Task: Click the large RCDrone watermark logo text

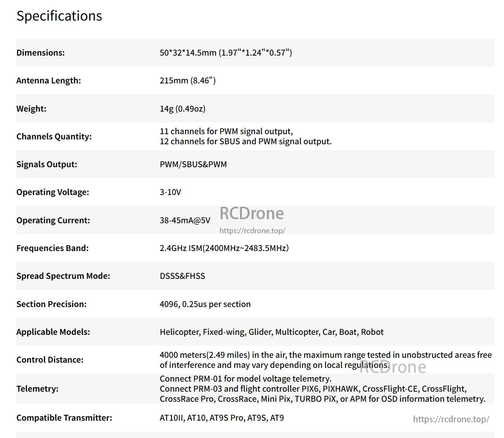Action: [x=252, y=213]
